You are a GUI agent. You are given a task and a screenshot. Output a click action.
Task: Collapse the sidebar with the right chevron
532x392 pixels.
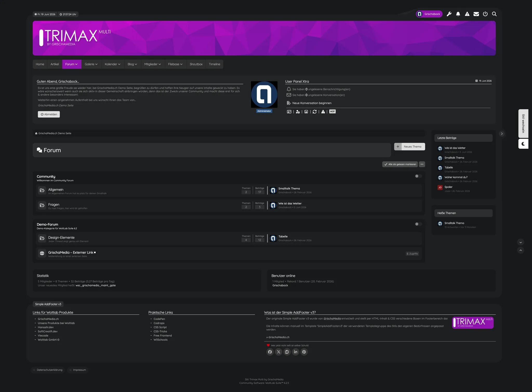[x=502, y=134]
